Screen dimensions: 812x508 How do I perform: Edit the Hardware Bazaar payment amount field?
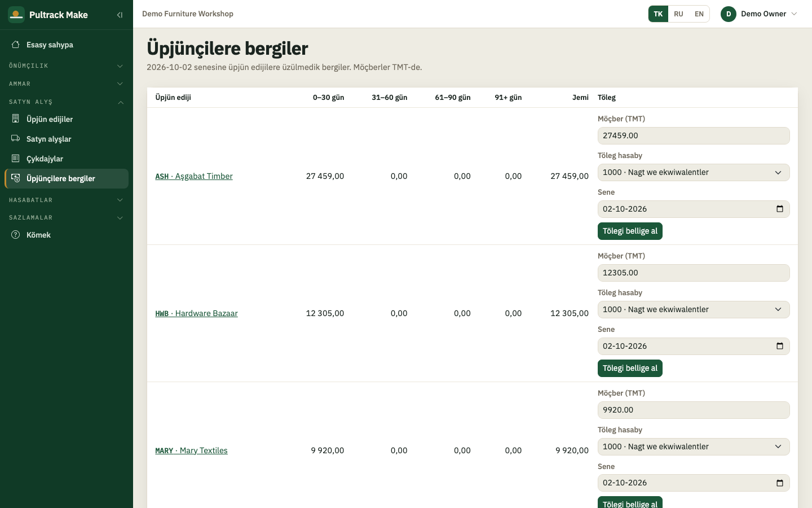[694, 273]
